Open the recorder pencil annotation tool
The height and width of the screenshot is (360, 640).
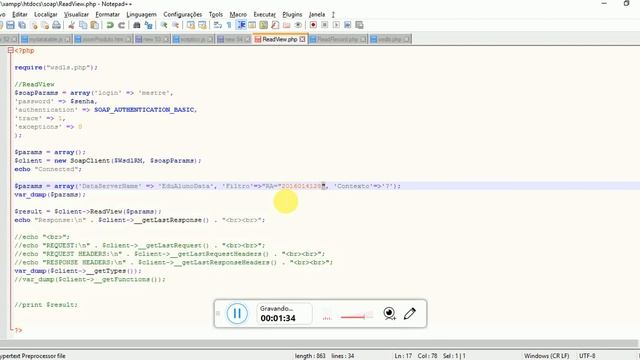(410, 313)
